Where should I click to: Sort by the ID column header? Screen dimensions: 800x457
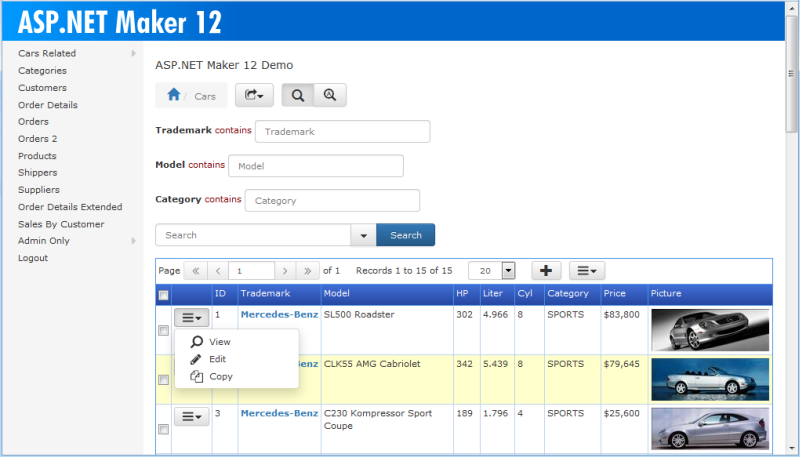tap(220, 293)
